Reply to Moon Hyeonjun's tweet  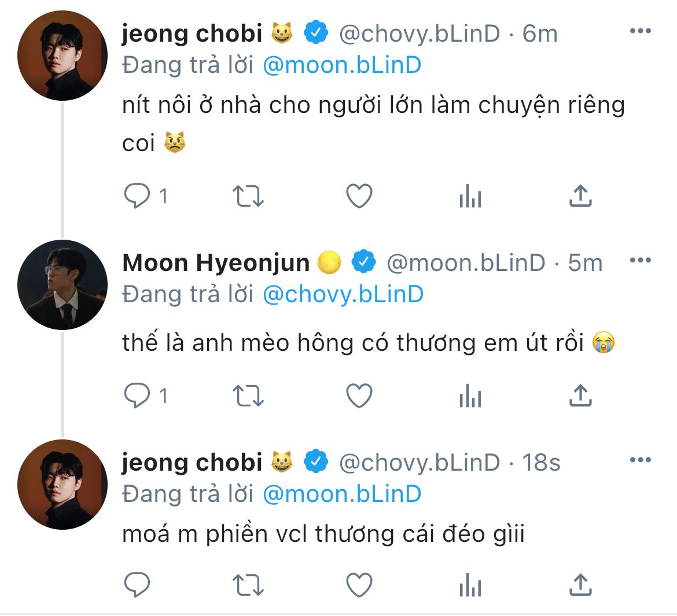[137, 395]
